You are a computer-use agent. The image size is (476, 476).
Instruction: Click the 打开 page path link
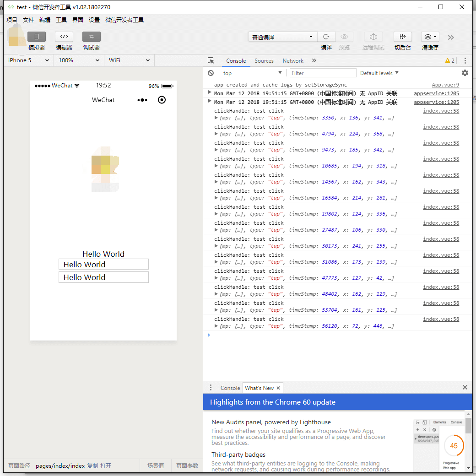pyautogui.click(x=106, y=465)
